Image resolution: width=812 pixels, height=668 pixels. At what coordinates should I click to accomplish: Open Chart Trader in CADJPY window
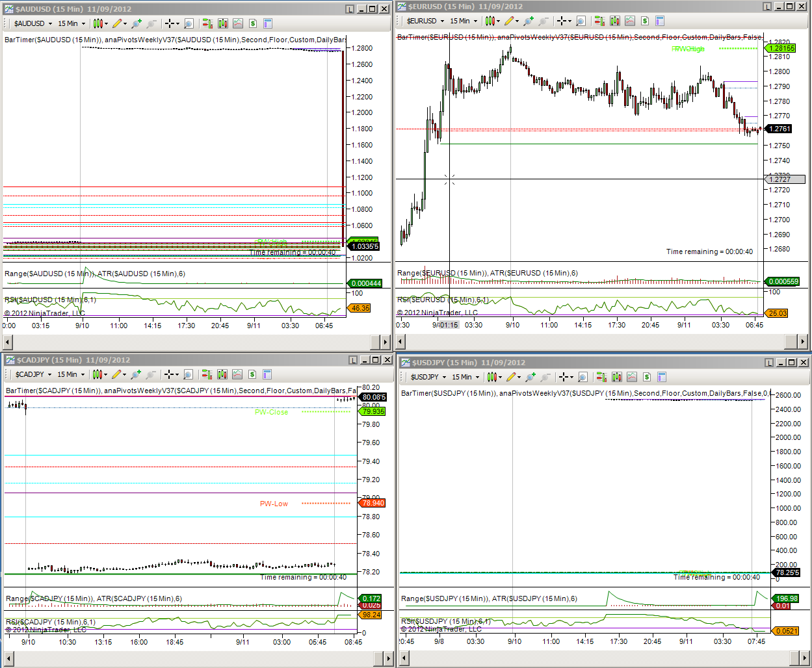pyautogui.click(x=207, y=374)
